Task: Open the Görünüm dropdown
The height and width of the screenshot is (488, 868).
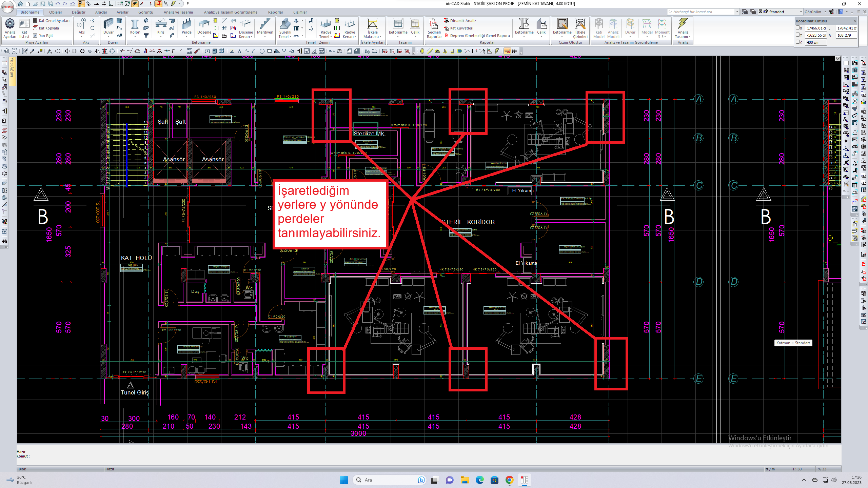Action: pos(815,12)
